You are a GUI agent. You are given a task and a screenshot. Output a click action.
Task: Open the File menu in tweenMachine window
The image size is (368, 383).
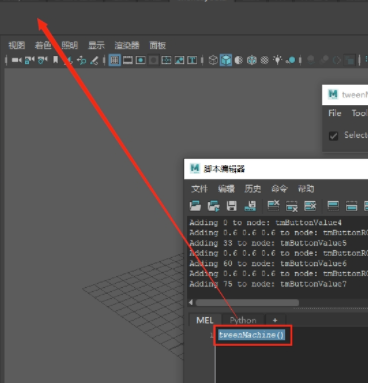coord(335,113)
